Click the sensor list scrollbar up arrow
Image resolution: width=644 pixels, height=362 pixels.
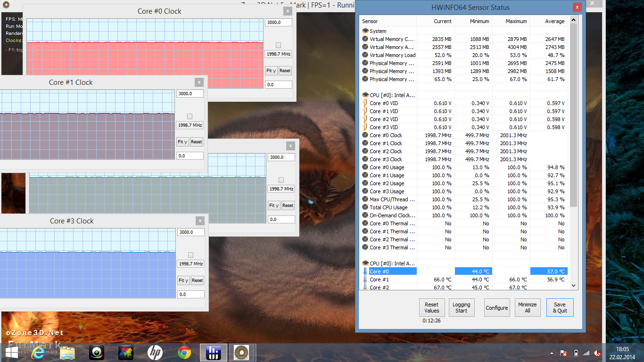pyautogui.click(x=574, y=20)
